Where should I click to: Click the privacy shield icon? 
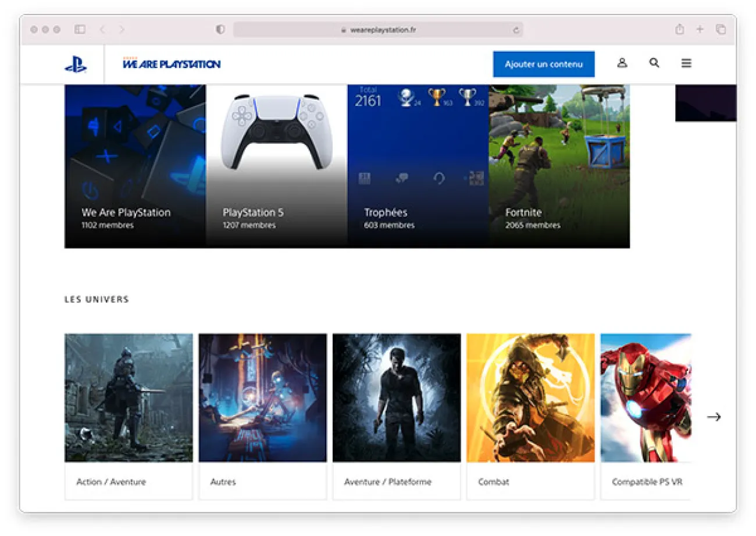(x=220, y=29)
